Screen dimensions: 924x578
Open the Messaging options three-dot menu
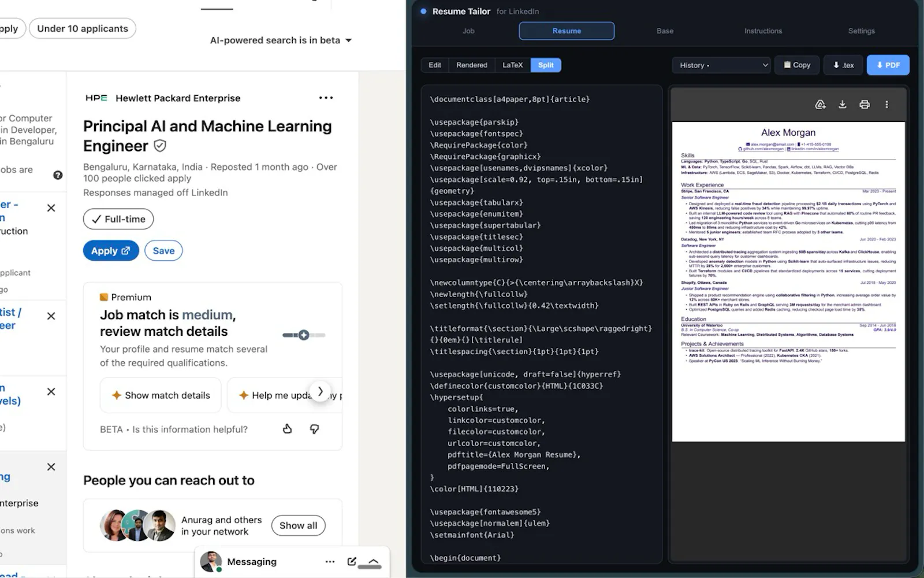tap(330, 562)
